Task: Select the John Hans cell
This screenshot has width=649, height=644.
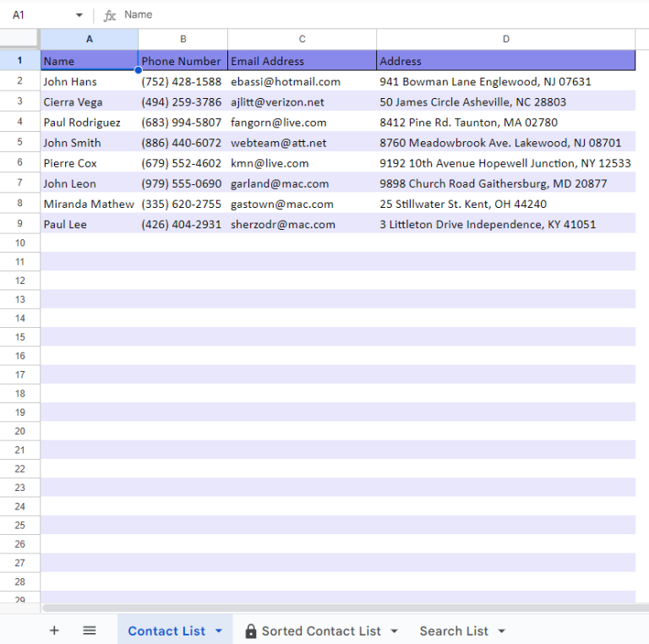Action: coord(90,81)
